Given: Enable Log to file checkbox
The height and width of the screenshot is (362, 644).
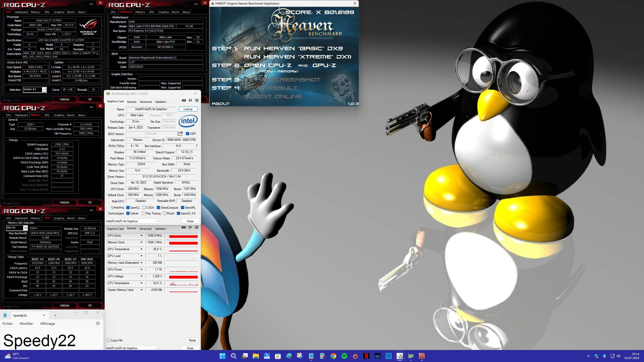Looking at the screenshot, I should coord(109,340).
